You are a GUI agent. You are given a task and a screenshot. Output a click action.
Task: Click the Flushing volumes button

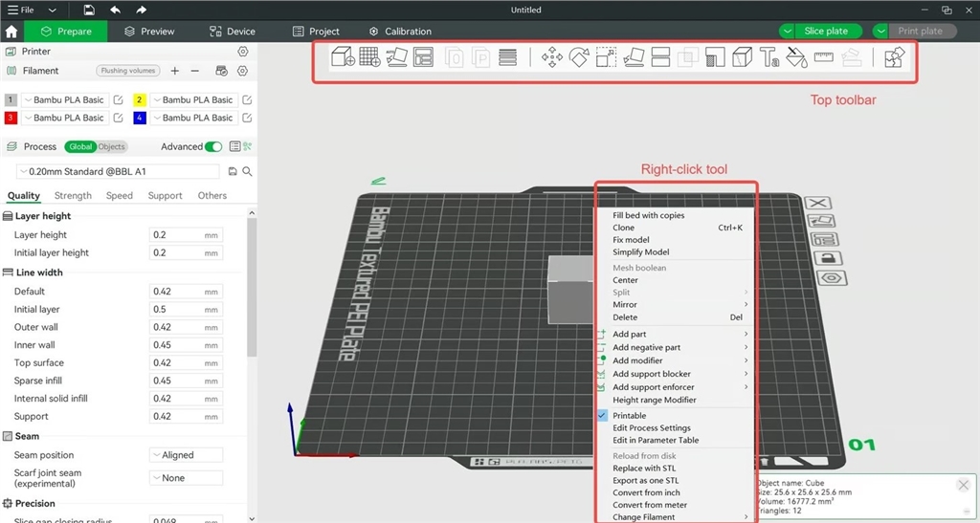point(127,71)
